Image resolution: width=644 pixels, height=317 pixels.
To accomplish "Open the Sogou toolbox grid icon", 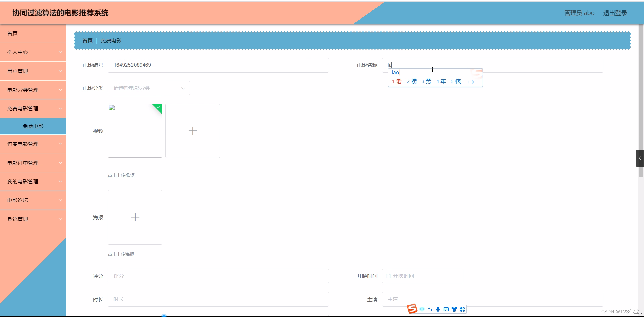I will click(463, 309).
